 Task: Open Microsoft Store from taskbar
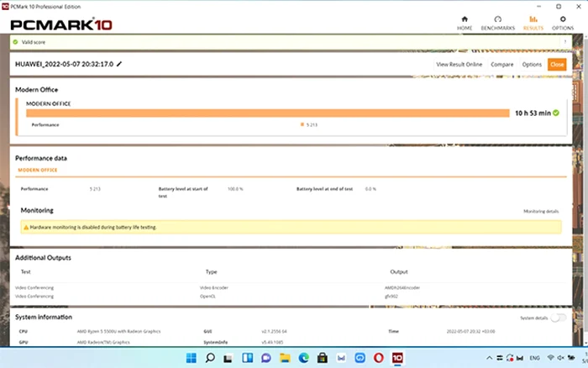322,358
